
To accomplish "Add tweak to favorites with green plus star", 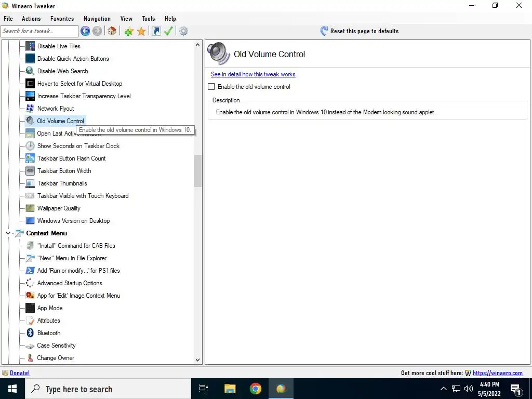I will tap(129, 31).
